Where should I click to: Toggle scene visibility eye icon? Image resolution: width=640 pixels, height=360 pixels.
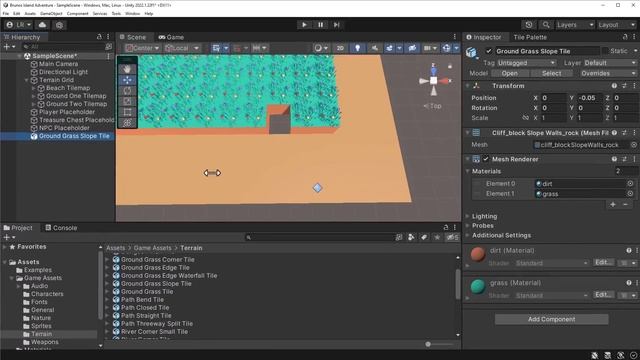(x=412, y=48)
